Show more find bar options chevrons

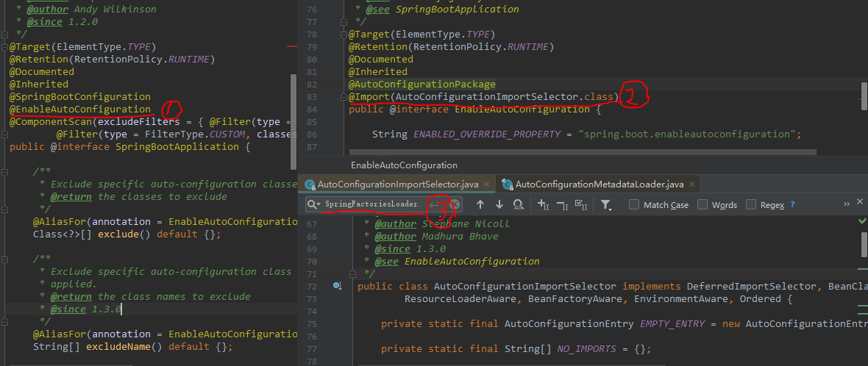(847, 204)
